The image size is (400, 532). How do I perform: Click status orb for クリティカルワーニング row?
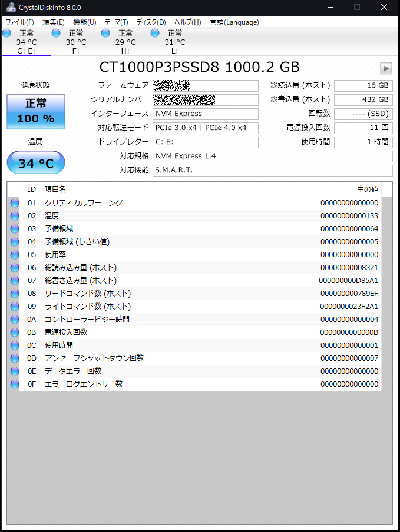pos(15,203)
